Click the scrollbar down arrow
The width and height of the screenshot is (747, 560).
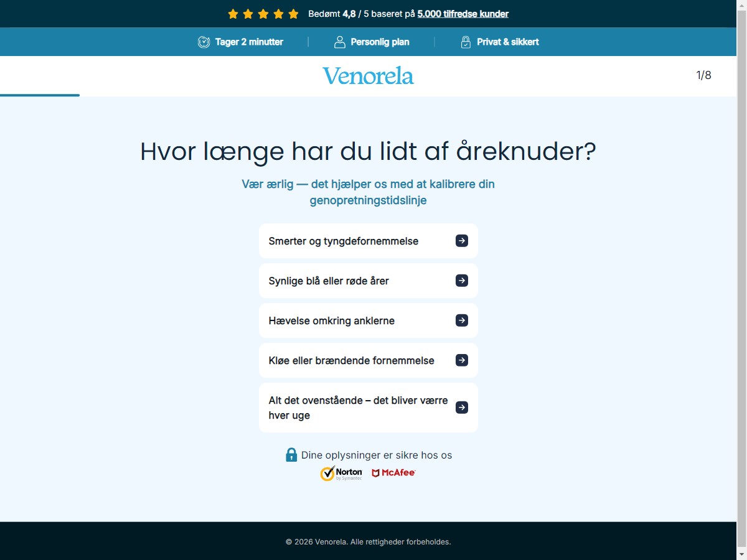[x=741, y=554]
